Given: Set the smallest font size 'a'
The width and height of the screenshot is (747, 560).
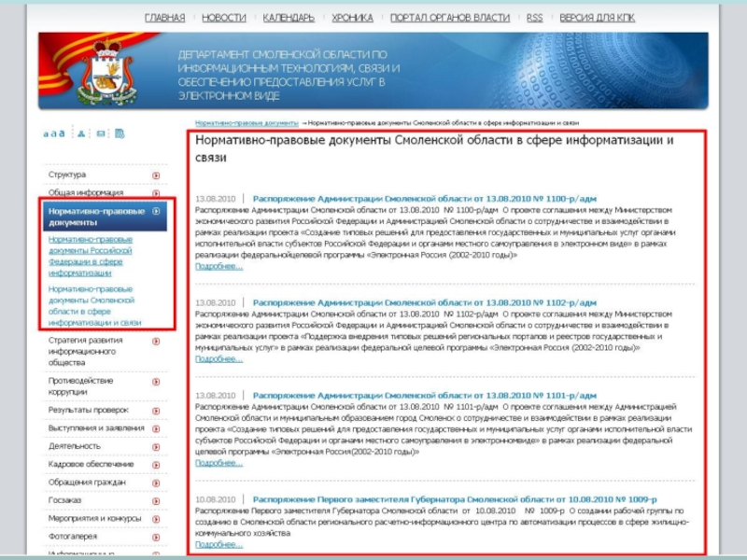Looking at the screenshot, I should click(46, 134).
